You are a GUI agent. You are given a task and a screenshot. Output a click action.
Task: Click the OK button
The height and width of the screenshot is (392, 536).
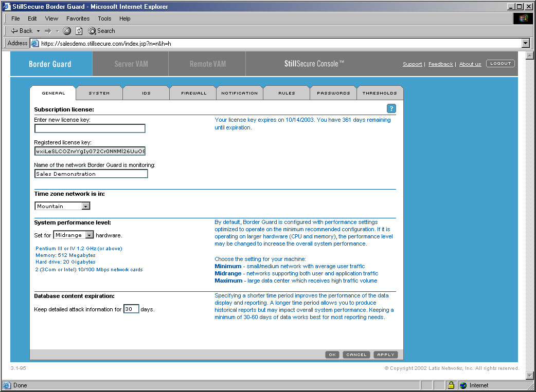pyautogui.click(x=332, y=354)
